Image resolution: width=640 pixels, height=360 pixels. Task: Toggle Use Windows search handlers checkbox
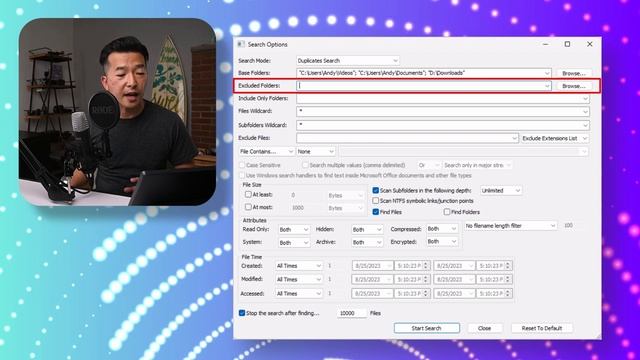click(x=242, y=176)
